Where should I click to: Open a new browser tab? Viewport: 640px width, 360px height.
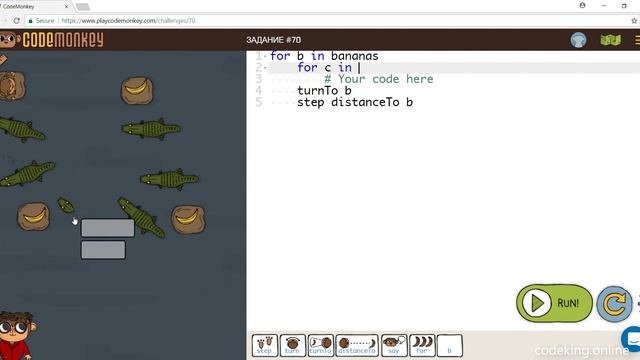[83, 7]
